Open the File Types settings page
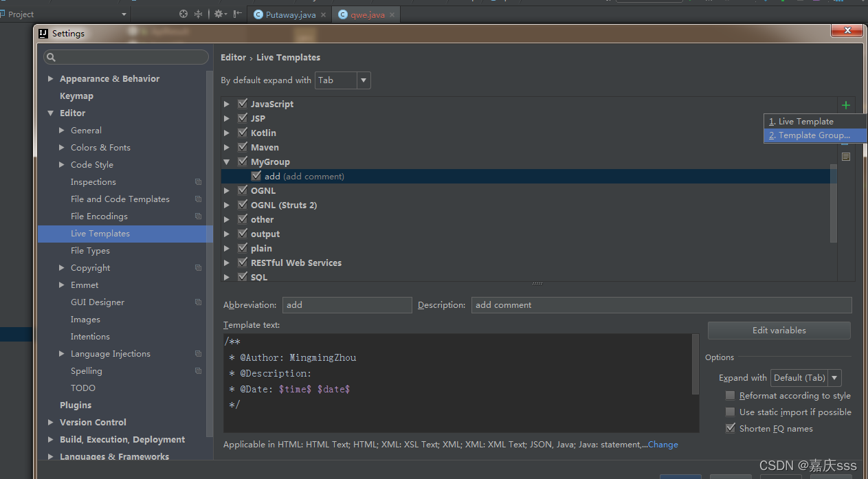The height and width of the screenshot is (479, 868). (90, 251)
